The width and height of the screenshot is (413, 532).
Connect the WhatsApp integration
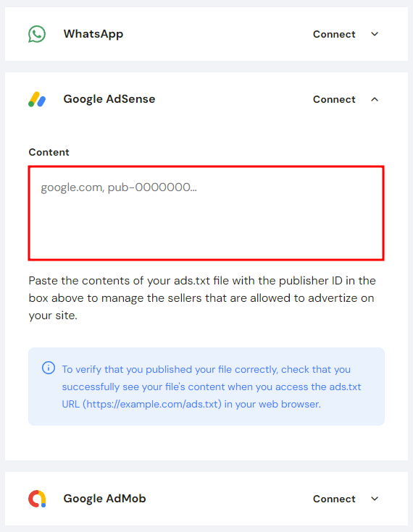[334, 34]
